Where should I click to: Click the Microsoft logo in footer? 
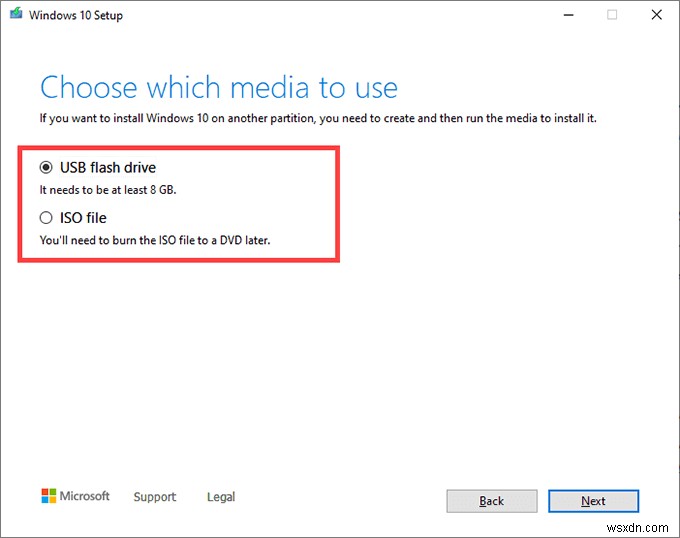tap(75, 496)
